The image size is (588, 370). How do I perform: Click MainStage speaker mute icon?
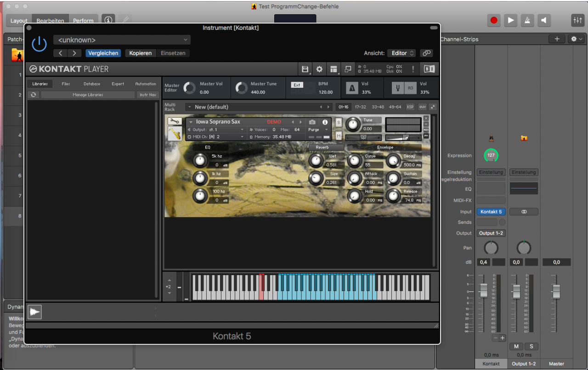544,20
